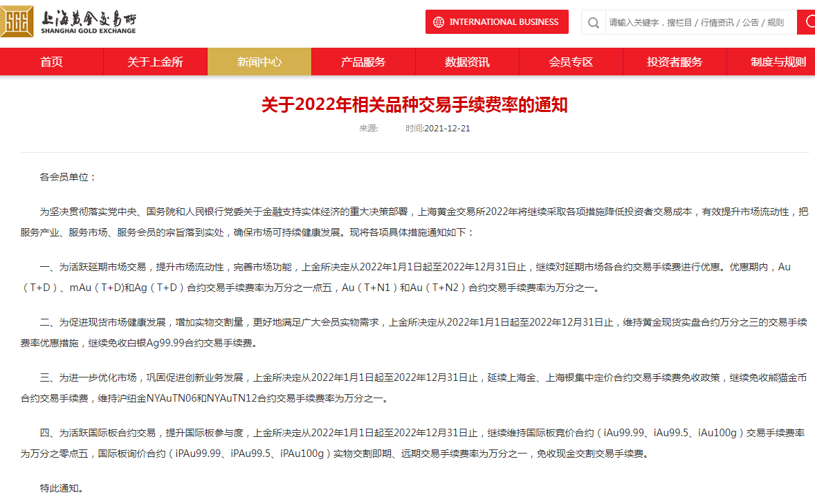
Task: Open the 会员专区 menu
Action: coord(571,62)
